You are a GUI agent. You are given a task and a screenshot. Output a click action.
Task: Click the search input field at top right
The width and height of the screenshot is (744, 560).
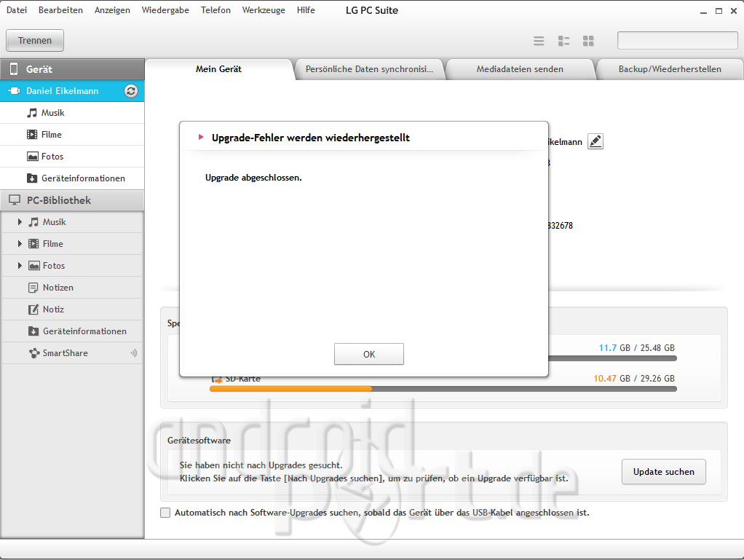point(677,41)
